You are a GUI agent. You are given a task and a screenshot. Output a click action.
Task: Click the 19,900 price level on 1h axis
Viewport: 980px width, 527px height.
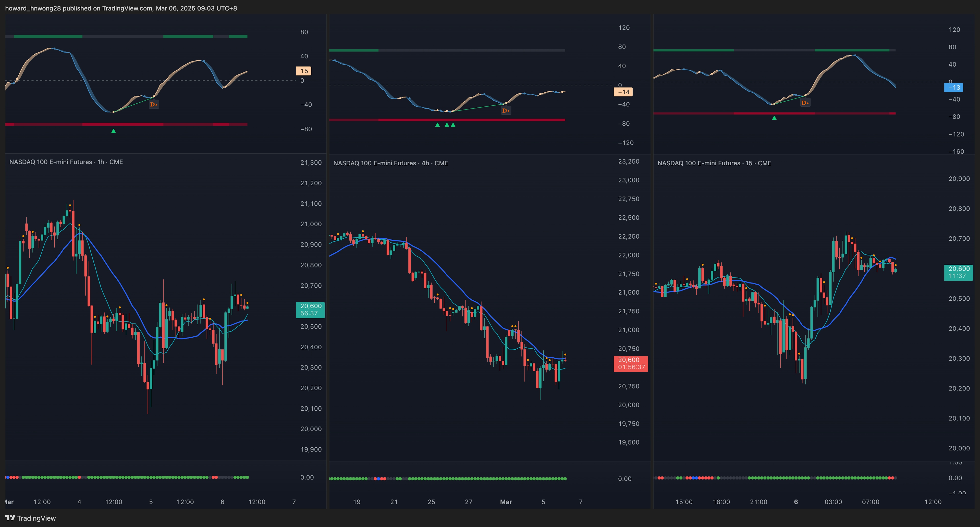tap(311, 449)
